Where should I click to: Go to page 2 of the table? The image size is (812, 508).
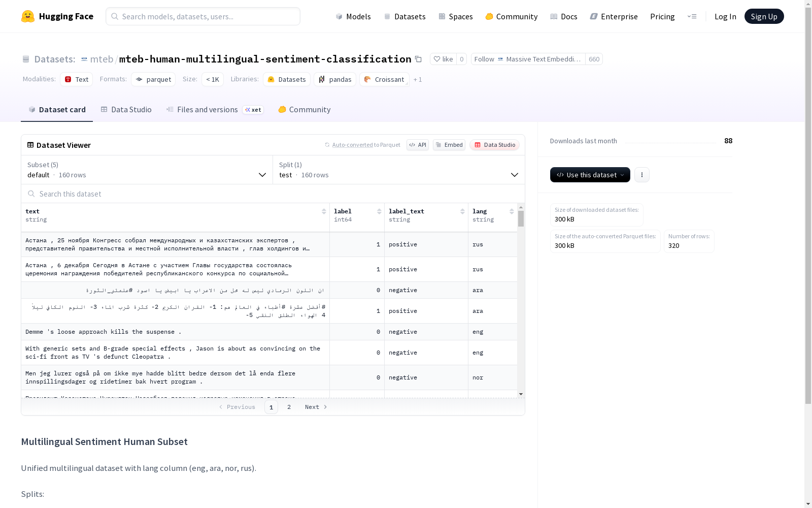[289, 407]
